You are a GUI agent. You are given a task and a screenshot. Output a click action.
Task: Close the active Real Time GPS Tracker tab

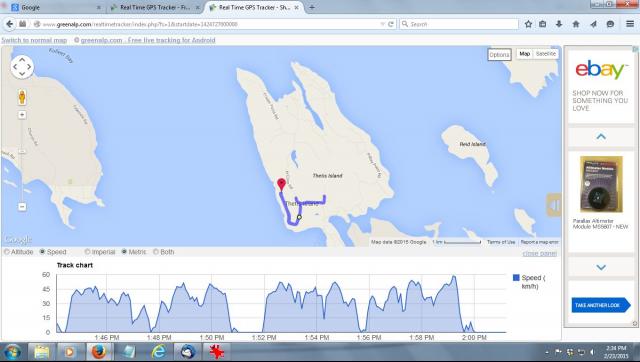pos(296,7)
